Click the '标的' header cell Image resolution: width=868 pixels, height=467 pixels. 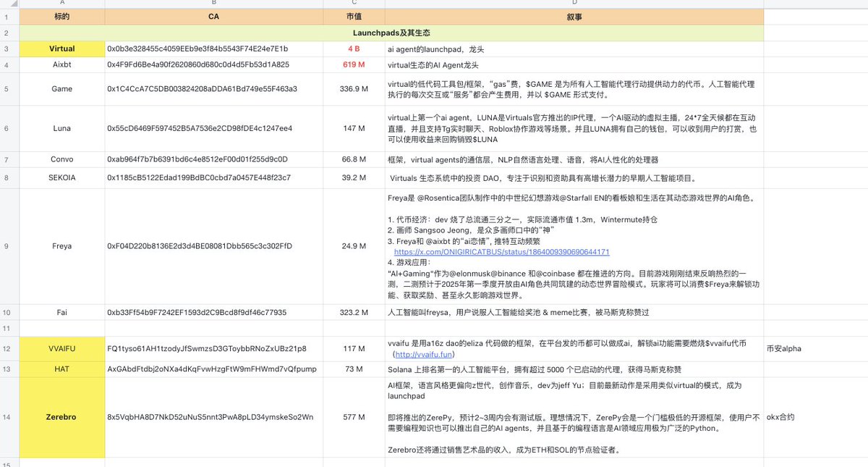[x=62, y=16]
